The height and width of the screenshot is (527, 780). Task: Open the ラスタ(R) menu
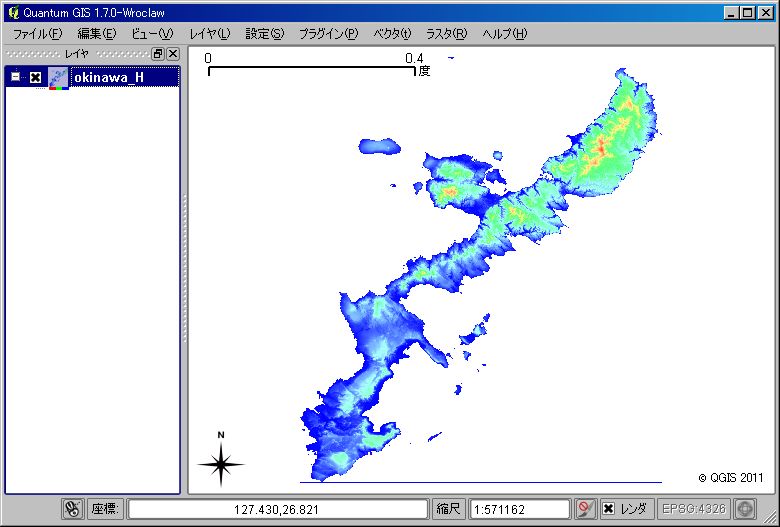coord(446,34)
